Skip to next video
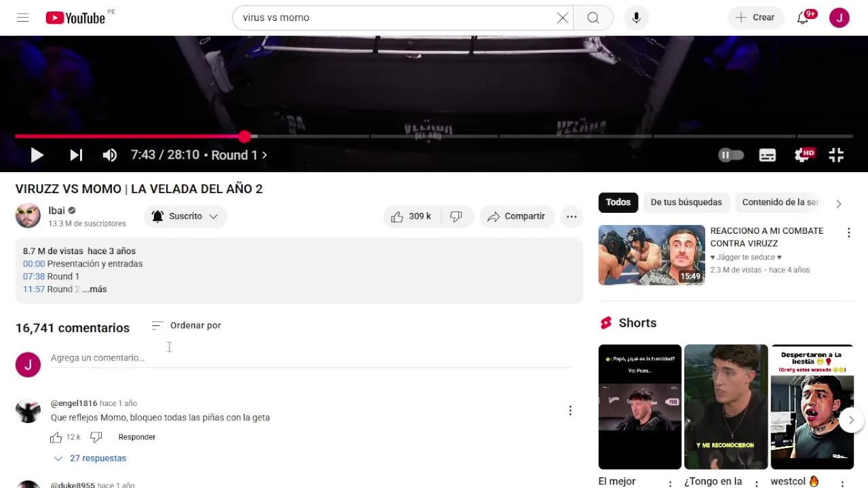The width and height of the screenshot is (868, 488). [x=76, y=155]
